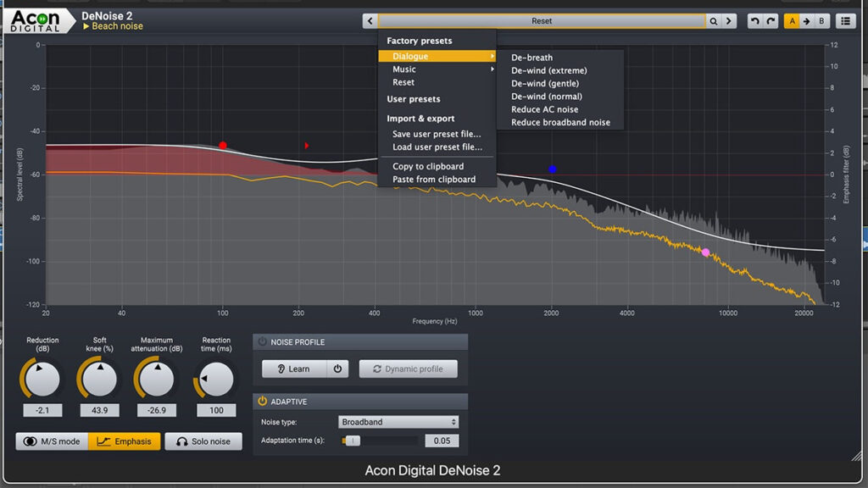Open the plugin menu list icon
Image resolution: width=868 pixels, height=488 pixels.
(x=845, y=21)
